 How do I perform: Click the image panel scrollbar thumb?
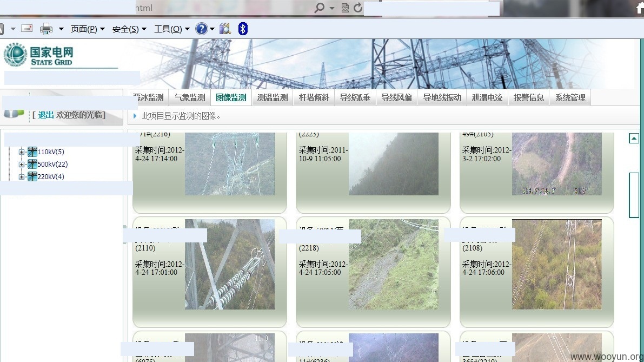point(634,195)
